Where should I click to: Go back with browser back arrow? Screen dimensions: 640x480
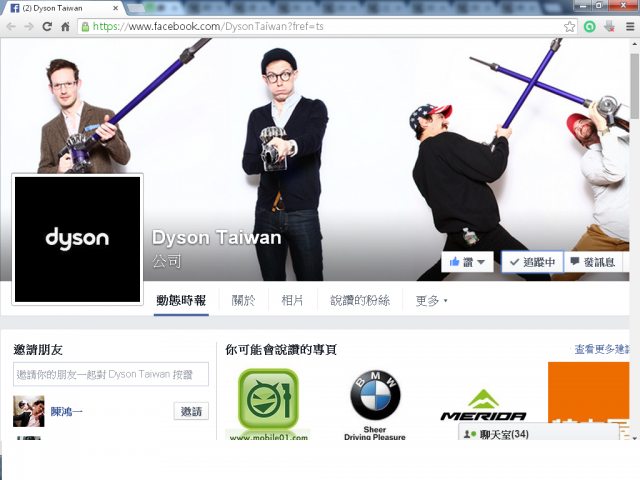(11, 27)
